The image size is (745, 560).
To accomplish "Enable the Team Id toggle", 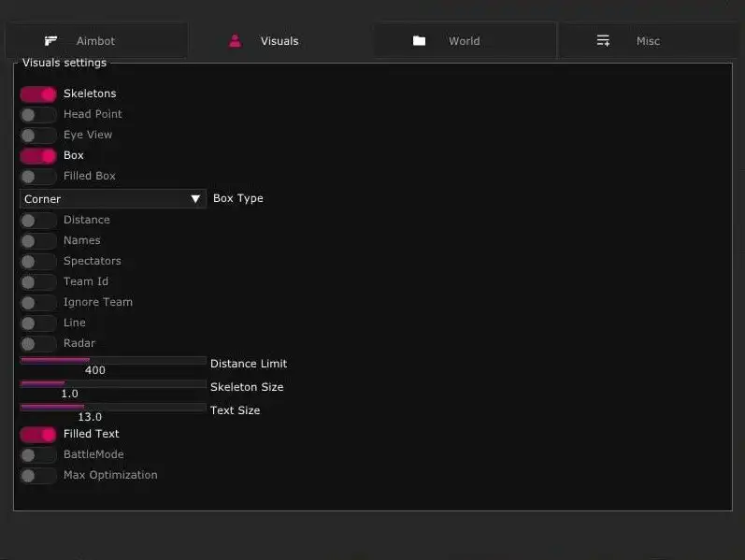I will (x=38, y=282).
